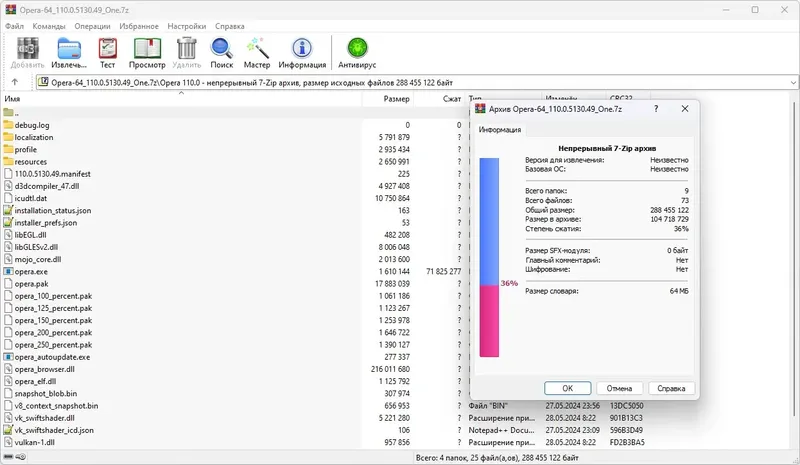This screenshot has width=800, height=465.
Task: Select the debug.log entry
Action: point(32,125)
